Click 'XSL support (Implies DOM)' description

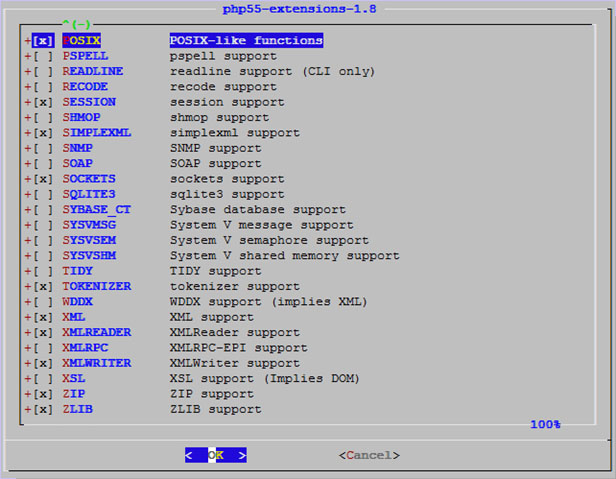(265, 378)
